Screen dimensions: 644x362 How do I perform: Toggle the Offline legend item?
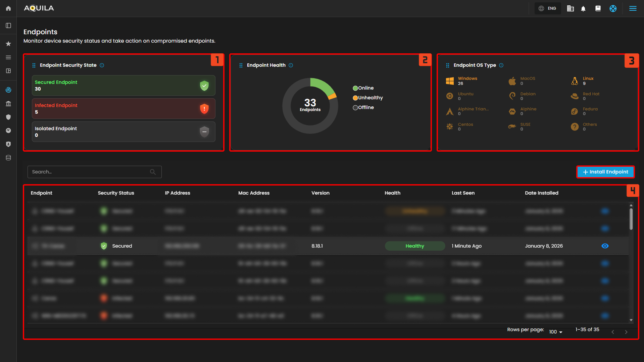[x=363, y=107]
